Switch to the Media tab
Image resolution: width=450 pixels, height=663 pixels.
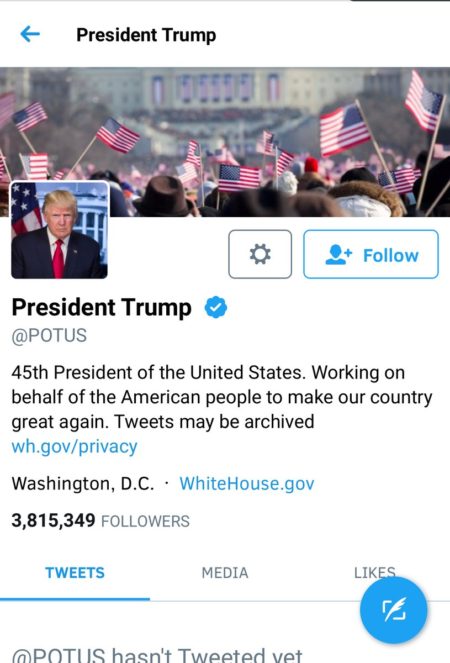coord(225,573)
